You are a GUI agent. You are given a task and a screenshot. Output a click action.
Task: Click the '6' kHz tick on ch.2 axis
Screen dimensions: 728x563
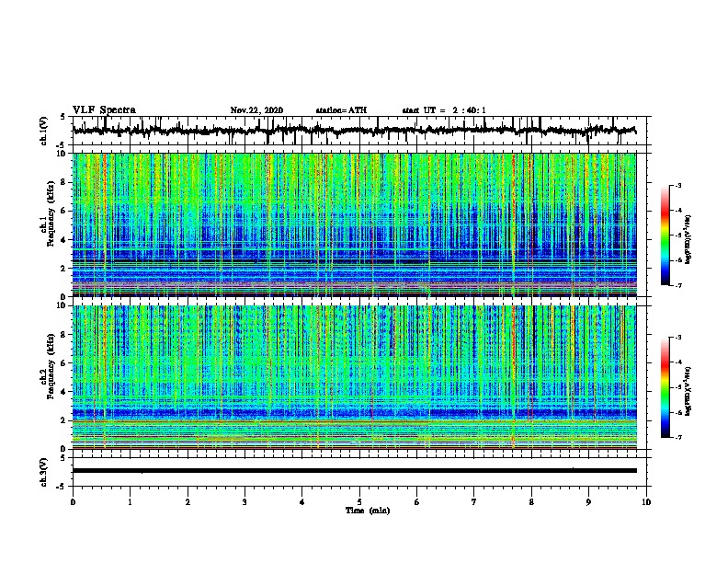pos(63,363)
